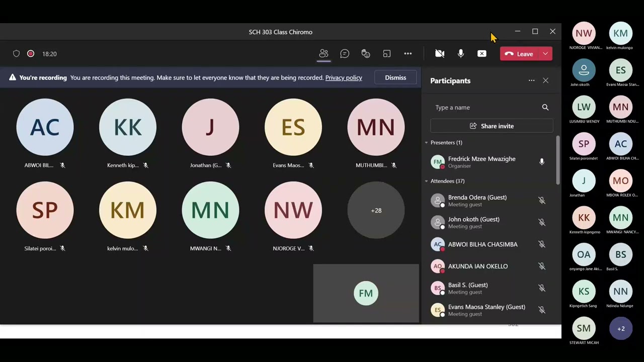Click the recording indicator icon
644x362 pixels.
click(x=31, y=54)
